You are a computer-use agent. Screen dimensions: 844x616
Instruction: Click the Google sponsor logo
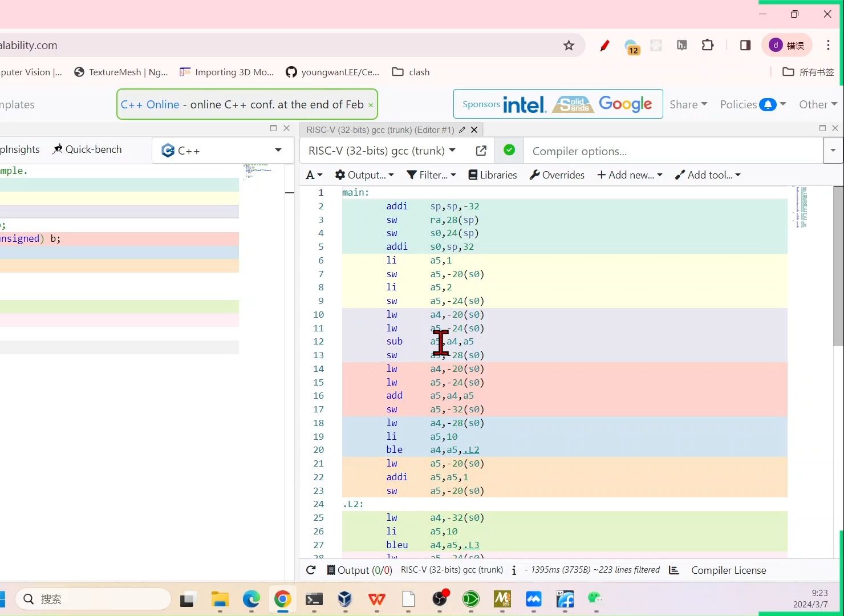click(626, 104)
